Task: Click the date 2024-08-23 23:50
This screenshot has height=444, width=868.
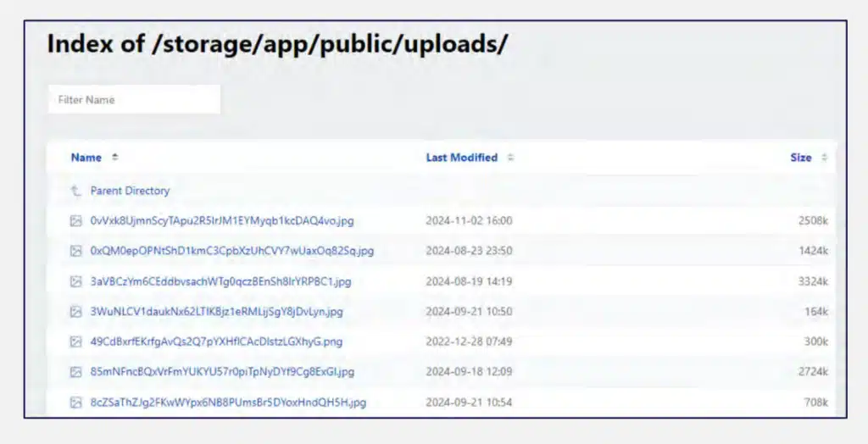Action: point(469,251)
